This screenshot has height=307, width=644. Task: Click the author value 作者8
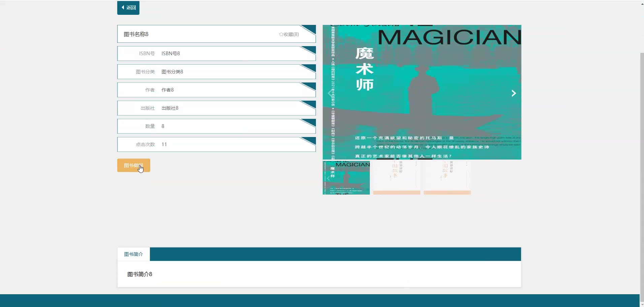(x=168, y=90)
